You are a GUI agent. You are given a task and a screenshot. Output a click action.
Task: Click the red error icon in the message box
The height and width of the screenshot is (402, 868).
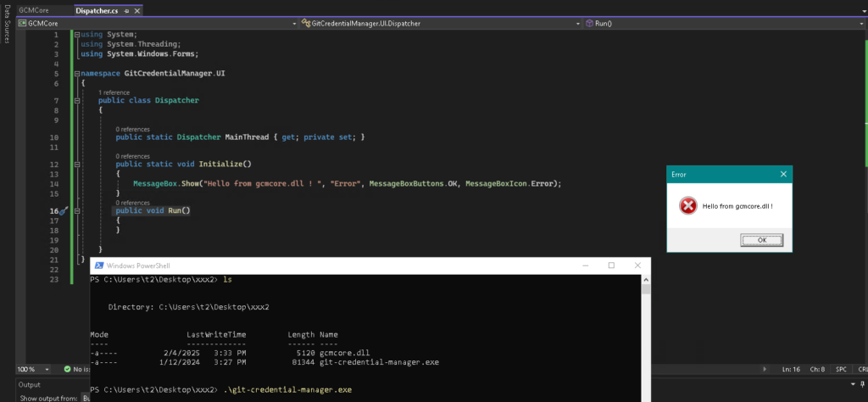[688, 206]
